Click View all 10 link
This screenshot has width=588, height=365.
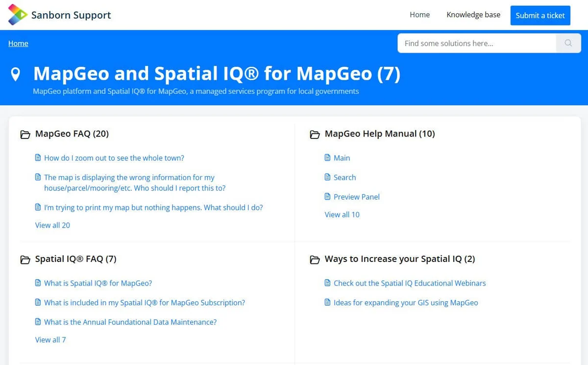click(342, 214)
